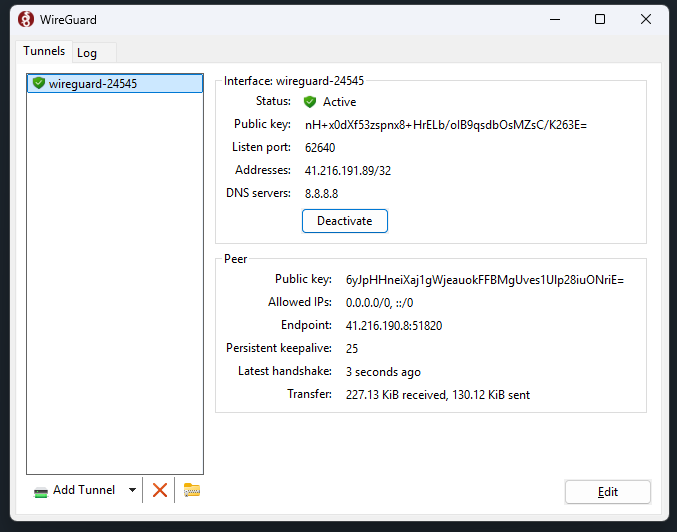
Task: Minimize the WireGuard window
Action: tap(555, 19)
